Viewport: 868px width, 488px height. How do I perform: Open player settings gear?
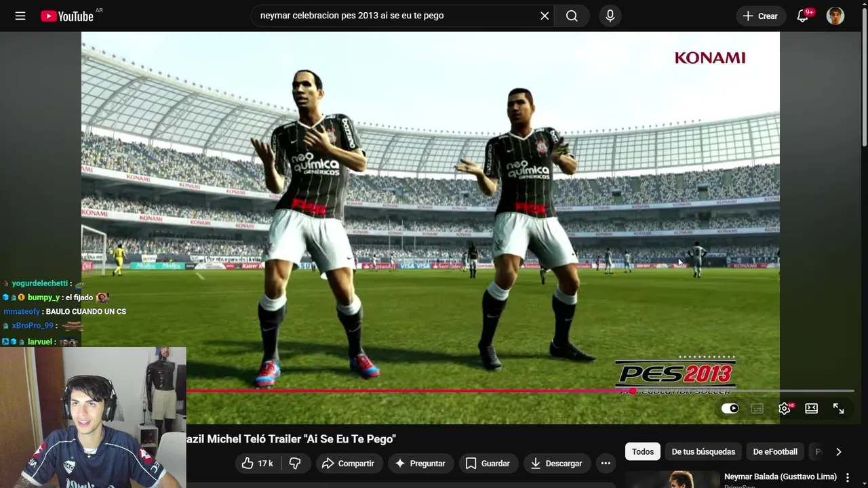click(x=785, y=408)
